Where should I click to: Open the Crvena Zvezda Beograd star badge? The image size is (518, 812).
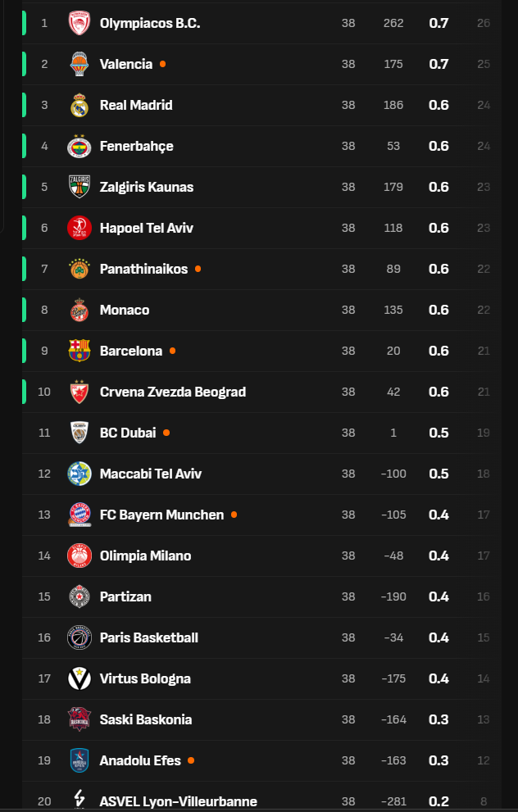[x=79, y=392]
